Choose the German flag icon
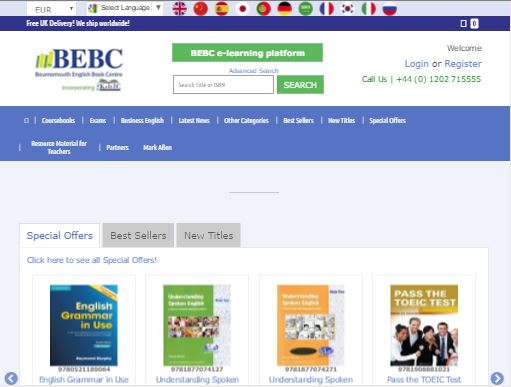The width and height of the screenshot is (511, 387). 284,9
